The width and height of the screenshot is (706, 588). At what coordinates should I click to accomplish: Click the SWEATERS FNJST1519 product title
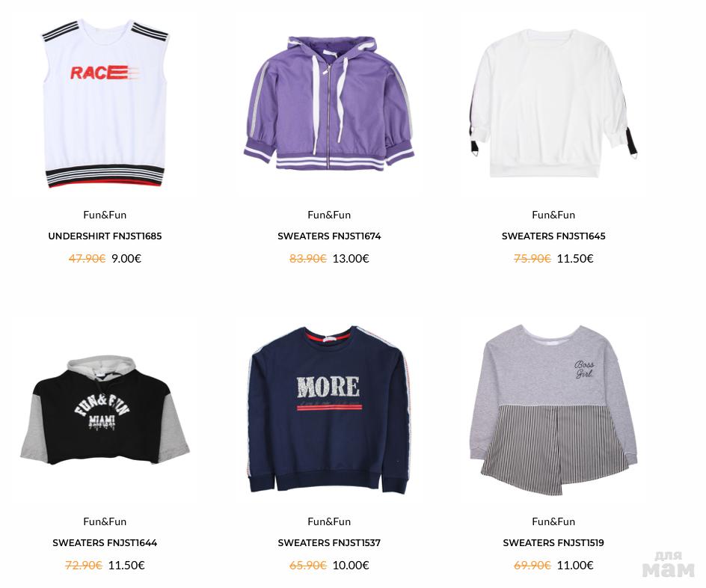click(553, 542)
